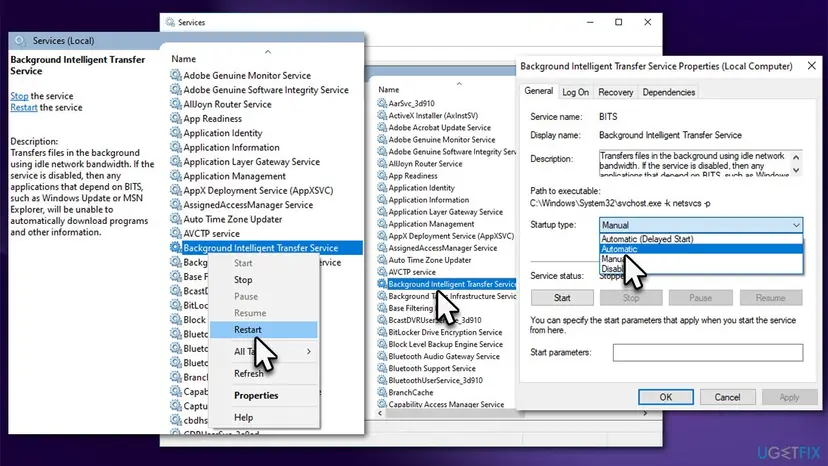
Task: Click gear icon beside AllJoyn Router Service in left list
Action: coord(175,104)
